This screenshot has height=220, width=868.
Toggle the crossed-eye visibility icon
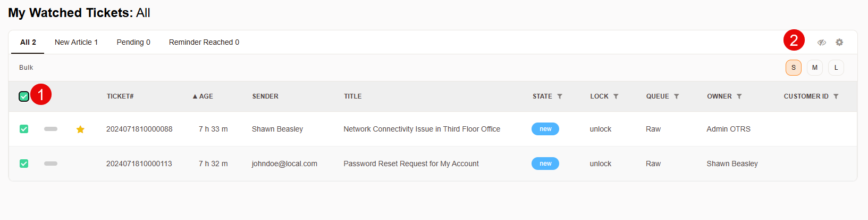822,42
